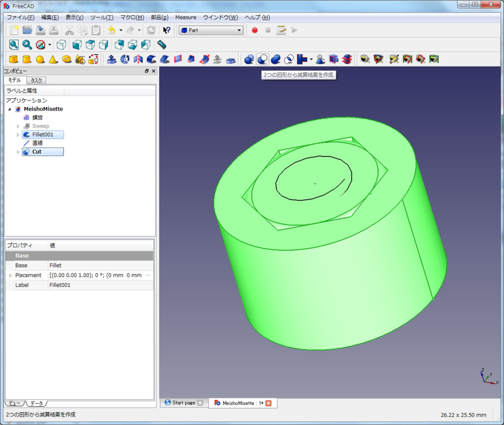
Task: Click the Boolean intersection tool
Action: pyautogui.click(x=288, y=59)
